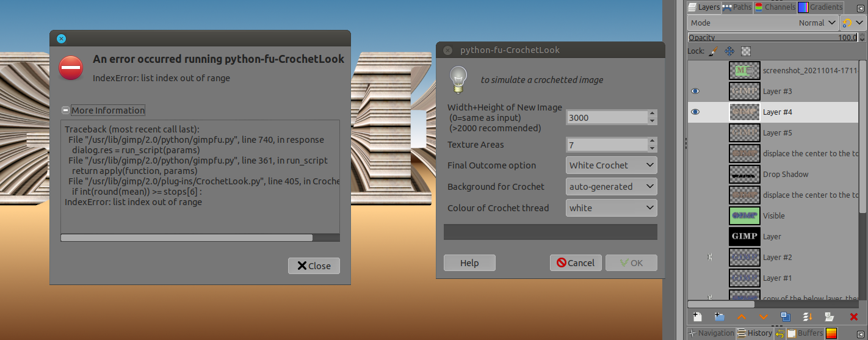Screen dimensions: 868x340
Task: Open the layer Mode Normal dropdown
Action: pos(763,23)
